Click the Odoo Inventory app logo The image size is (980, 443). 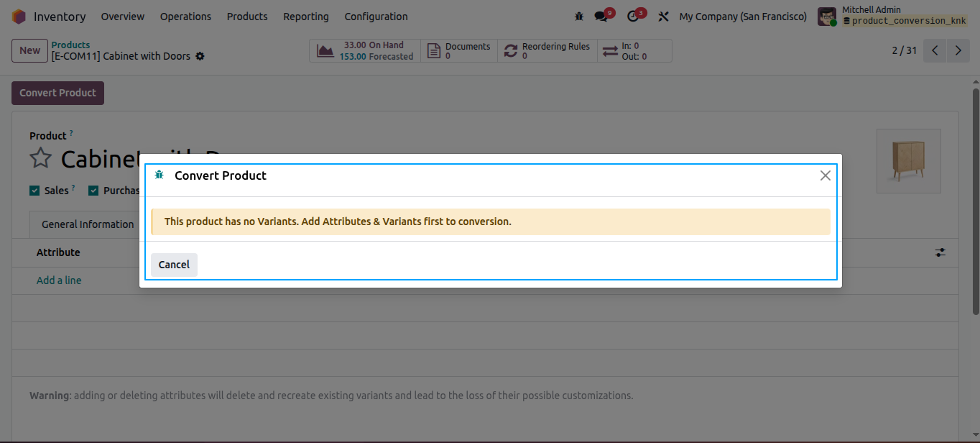click(x=19, y=17)
